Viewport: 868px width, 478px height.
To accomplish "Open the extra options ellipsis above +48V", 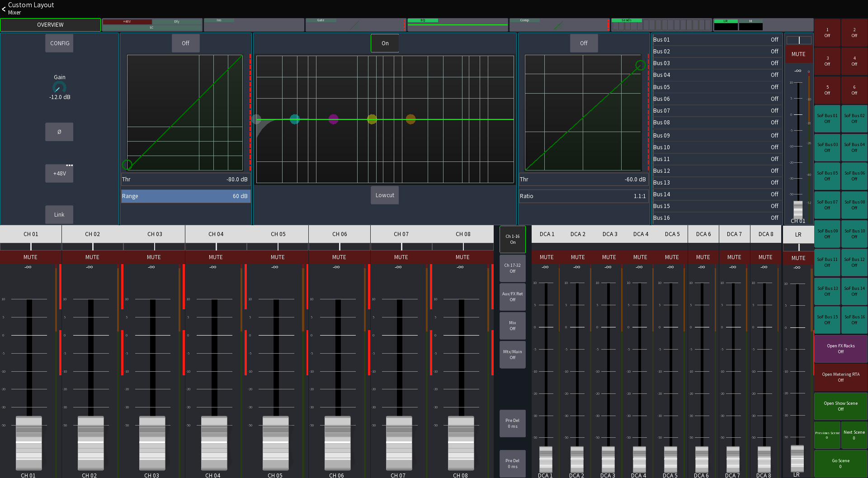I will click(x=70, y=165).
